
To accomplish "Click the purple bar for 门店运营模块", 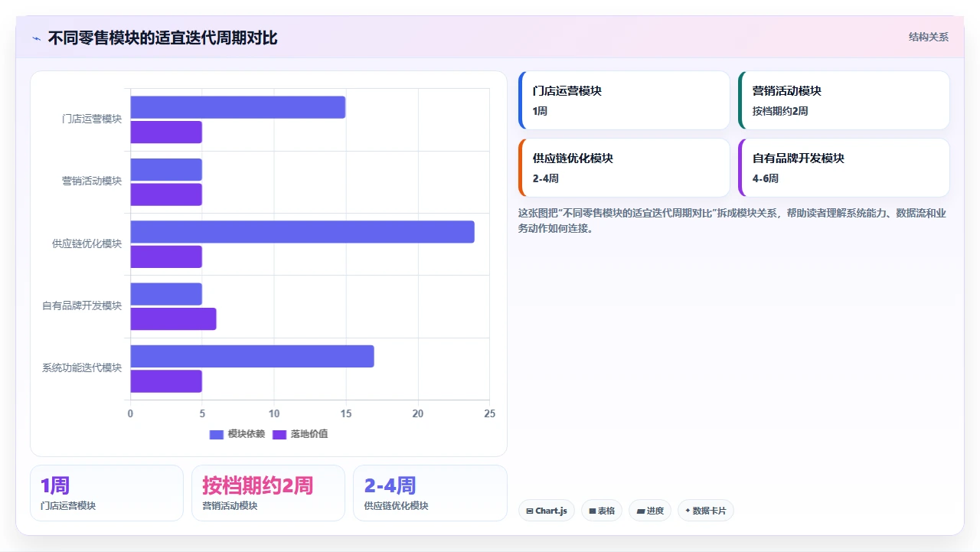I will point(166,132).
